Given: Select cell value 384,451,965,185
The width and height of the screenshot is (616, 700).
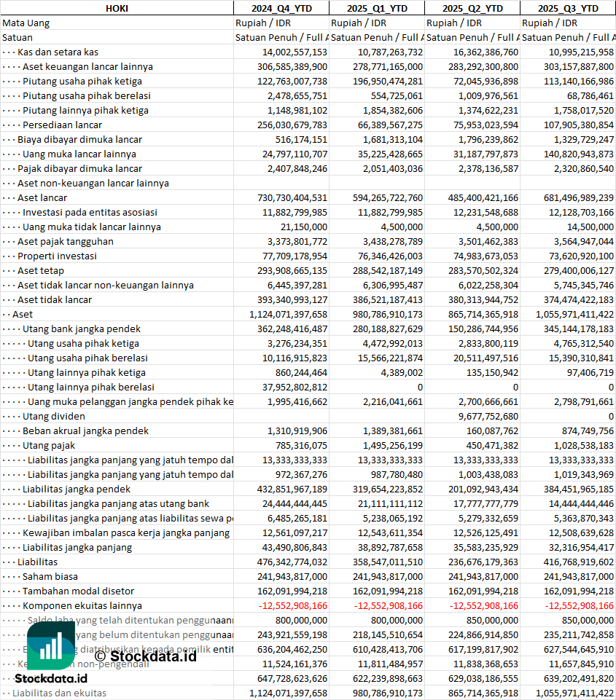Looking at the screenshot, I should pos(579,489).
